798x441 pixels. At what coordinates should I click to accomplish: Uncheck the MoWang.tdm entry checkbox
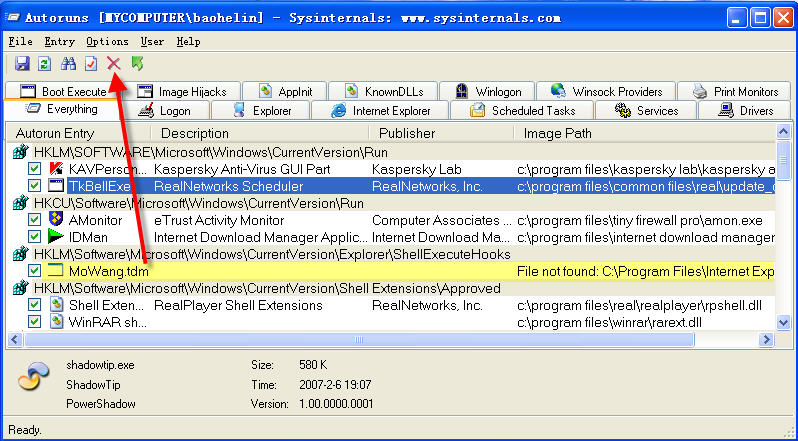[x=35, y=271]
